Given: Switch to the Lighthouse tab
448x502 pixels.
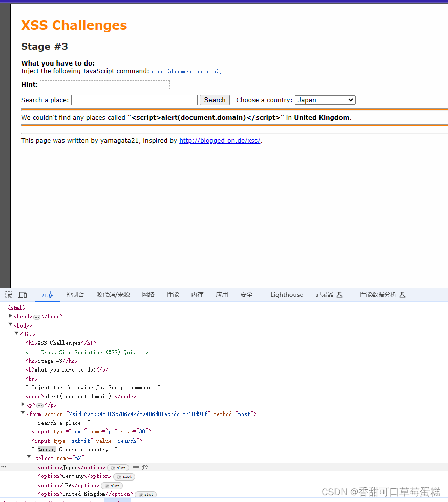Looking at the screenshot, I should 286,295.
